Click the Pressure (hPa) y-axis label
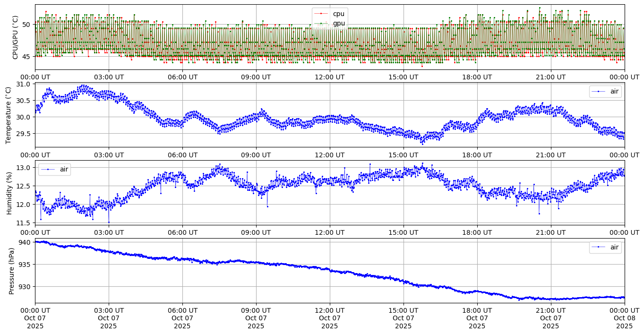 12,271
